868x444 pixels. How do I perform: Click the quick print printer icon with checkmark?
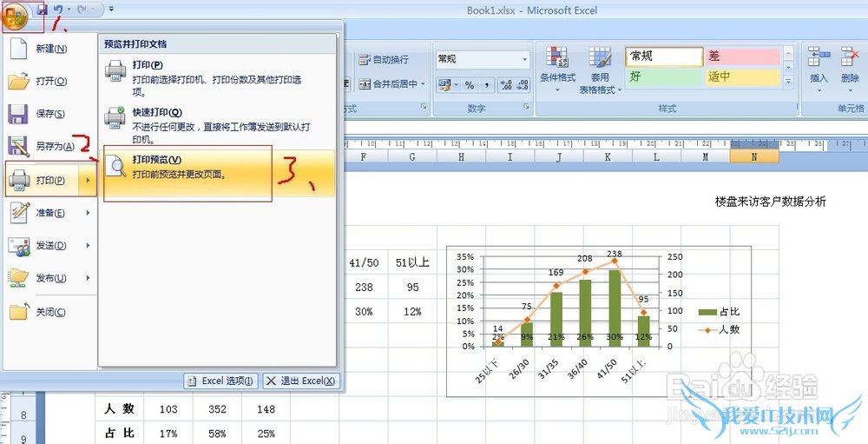coord(115,117)
